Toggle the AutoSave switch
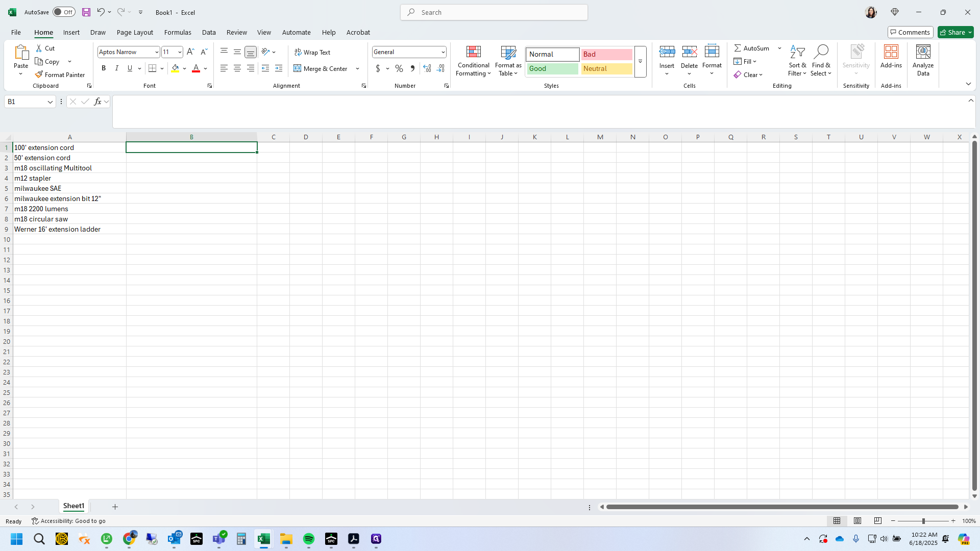Viewport: 980px width, 551px height. point(64,12)
